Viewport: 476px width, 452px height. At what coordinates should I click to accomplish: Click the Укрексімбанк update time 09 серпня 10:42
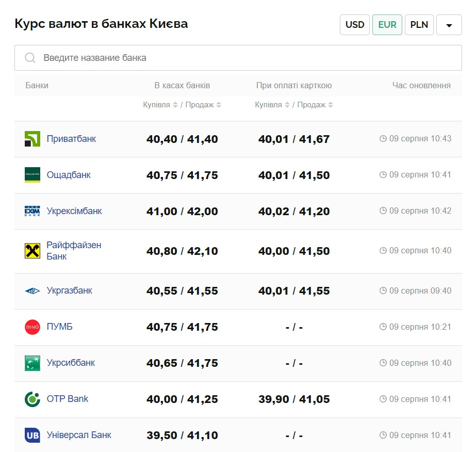(420, 211)
